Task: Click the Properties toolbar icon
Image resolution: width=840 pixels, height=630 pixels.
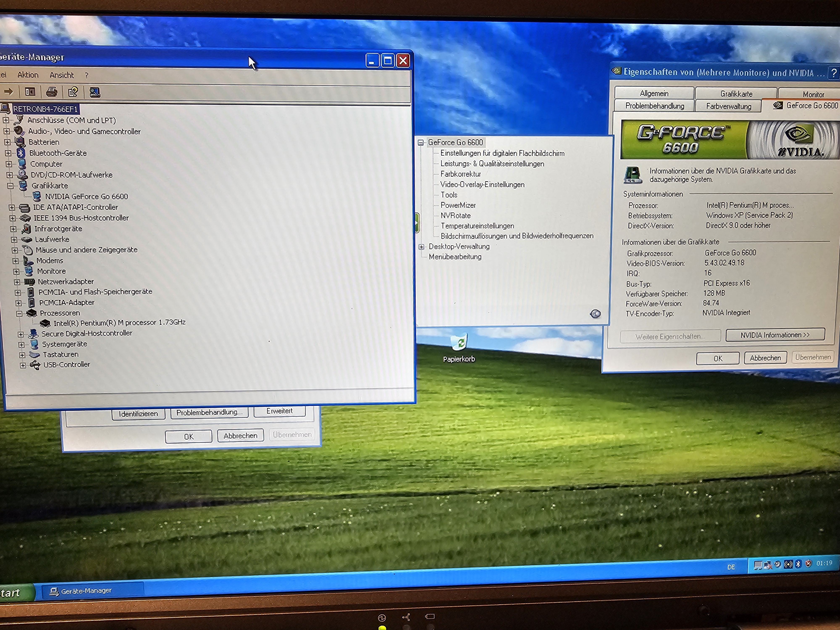Action: click(73, 92)
